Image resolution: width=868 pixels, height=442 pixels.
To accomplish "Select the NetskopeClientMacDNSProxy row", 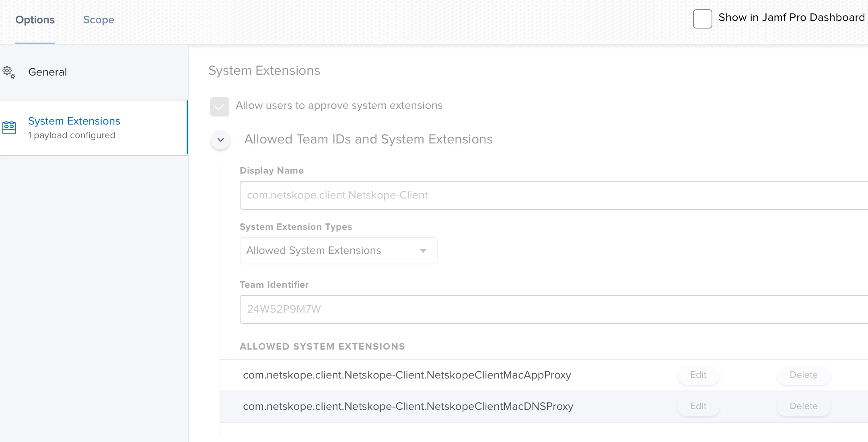I will tap(408, 407).
